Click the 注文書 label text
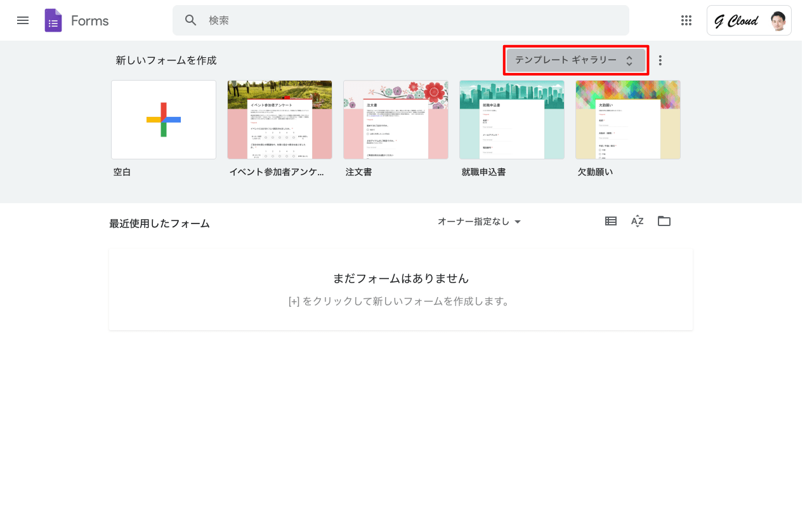Image resolution: width=812 pixels, height=508 pixels. point(358,172)
